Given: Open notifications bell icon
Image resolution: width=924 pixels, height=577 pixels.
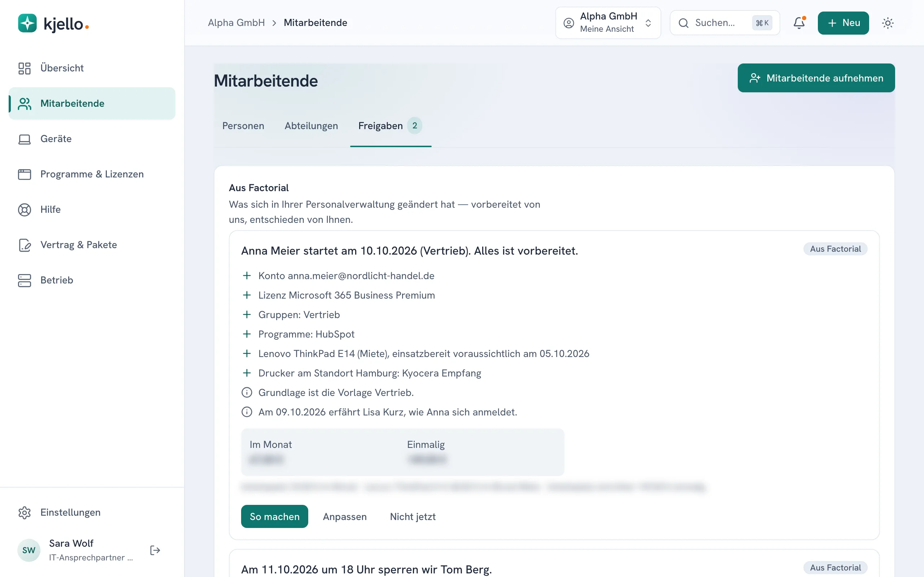Looking at the screenshot, I should [799, 23].
